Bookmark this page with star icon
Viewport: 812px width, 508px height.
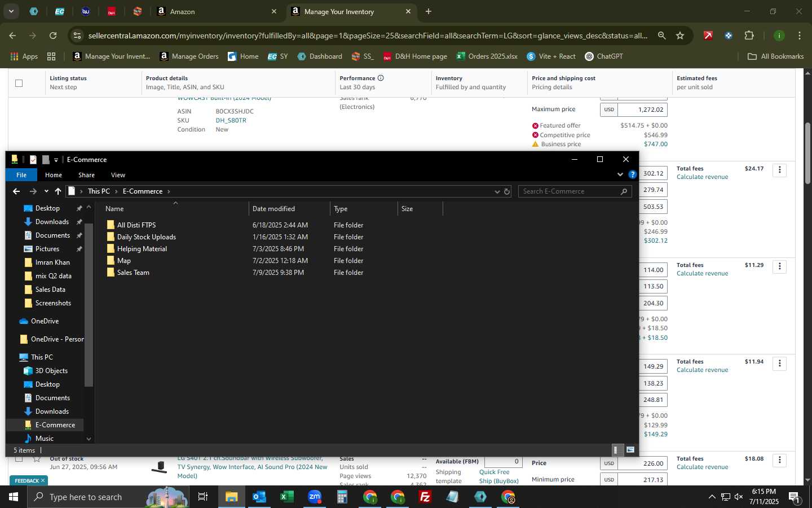pyautogui.click(x=680, y=36)
